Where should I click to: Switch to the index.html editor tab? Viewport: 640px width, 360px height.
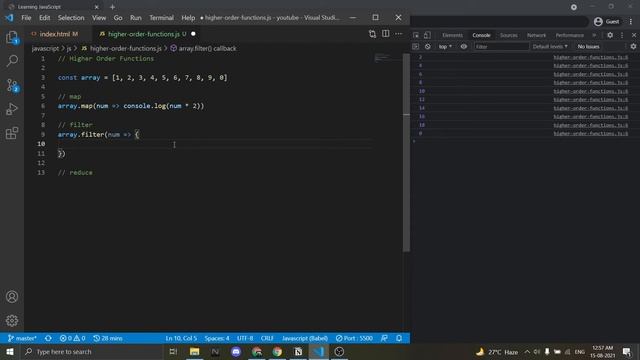[58, 34]
